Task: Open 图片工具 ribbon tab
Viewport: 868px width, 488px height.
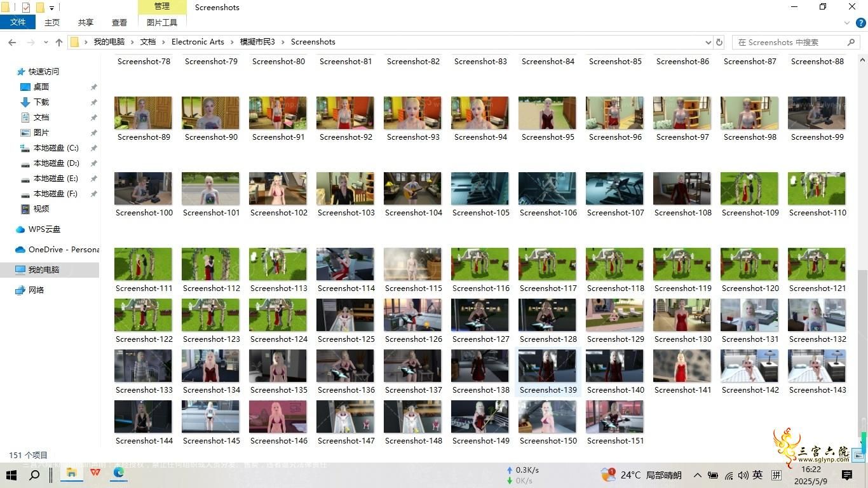Action: click(x=162, y=22)
